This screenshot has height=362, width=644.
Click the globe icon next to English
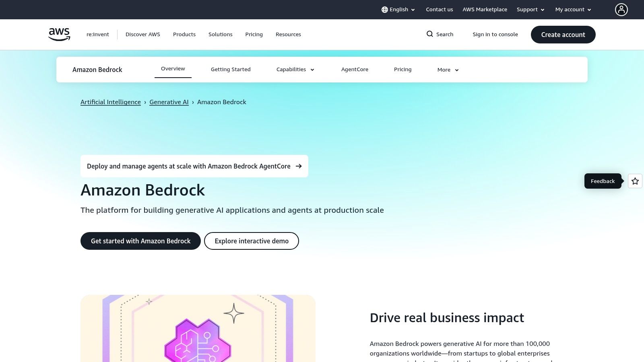385,9
